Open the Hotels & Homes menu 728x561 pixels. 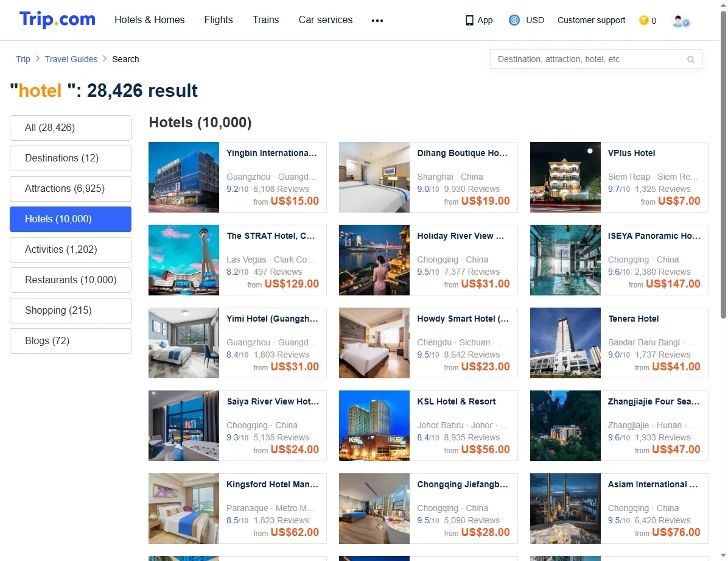click(x=150, y=20)
